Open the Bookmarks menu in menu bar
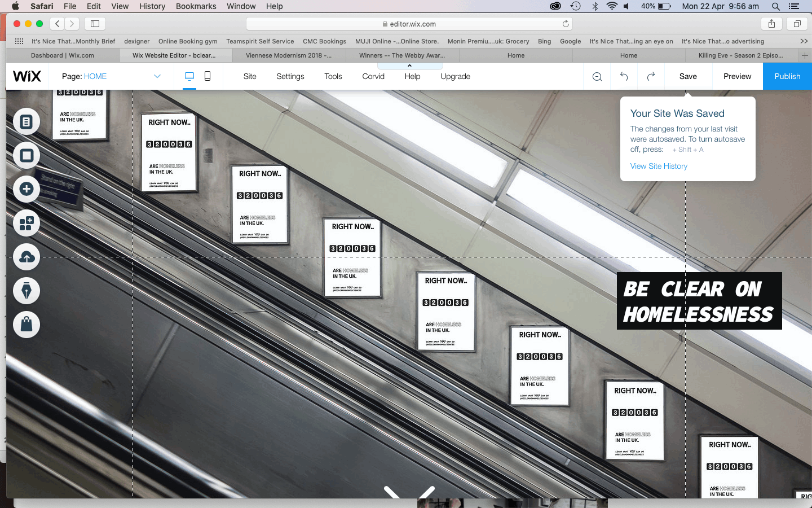 tap(196, 6)
